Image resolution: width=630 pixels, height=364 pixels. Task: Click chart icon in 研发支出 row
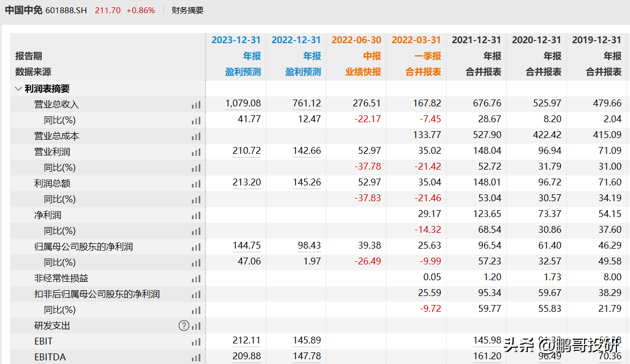(196, 326)
